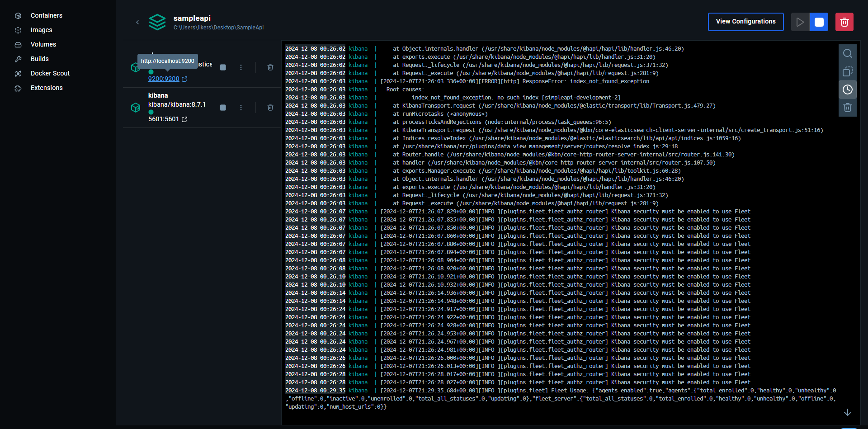Open the Images section in sidebar

click(41, 30)
